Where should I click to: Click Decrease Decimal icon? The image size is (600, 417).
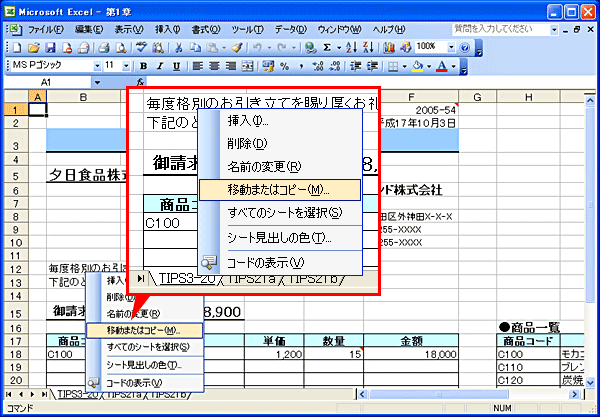(335, 67)
